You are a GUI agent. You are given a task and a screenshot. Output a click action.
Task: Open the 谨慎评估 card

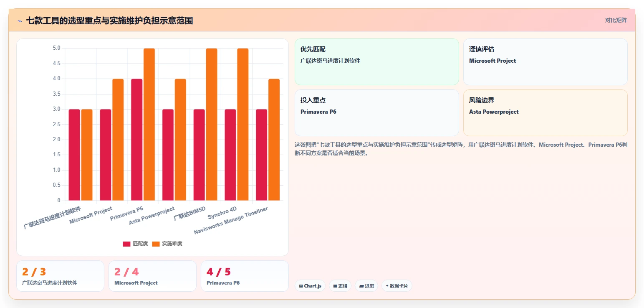coord(545,62)
